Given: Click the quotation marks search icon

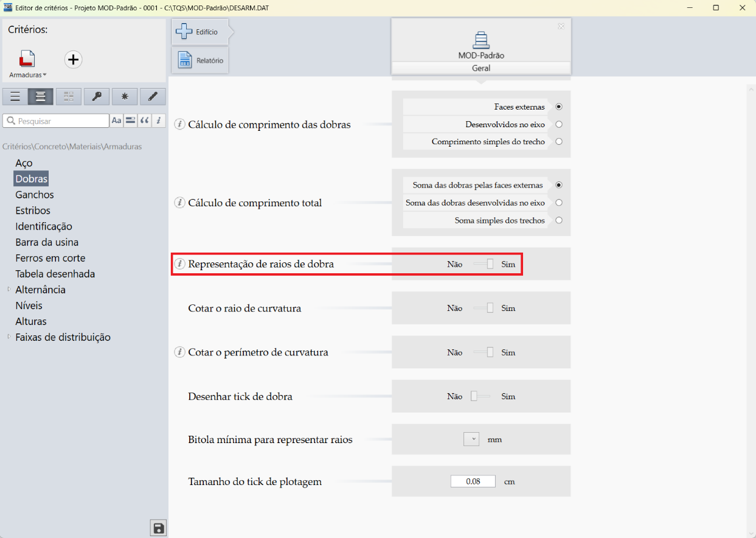Looking at the screenshot, I should coord(145,121).
